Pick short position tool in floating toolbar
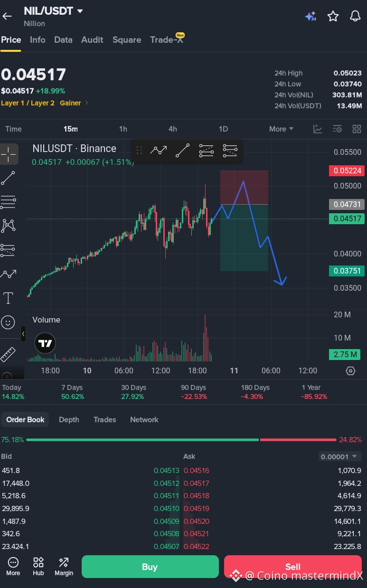The image size is (367, 588). 230,151
